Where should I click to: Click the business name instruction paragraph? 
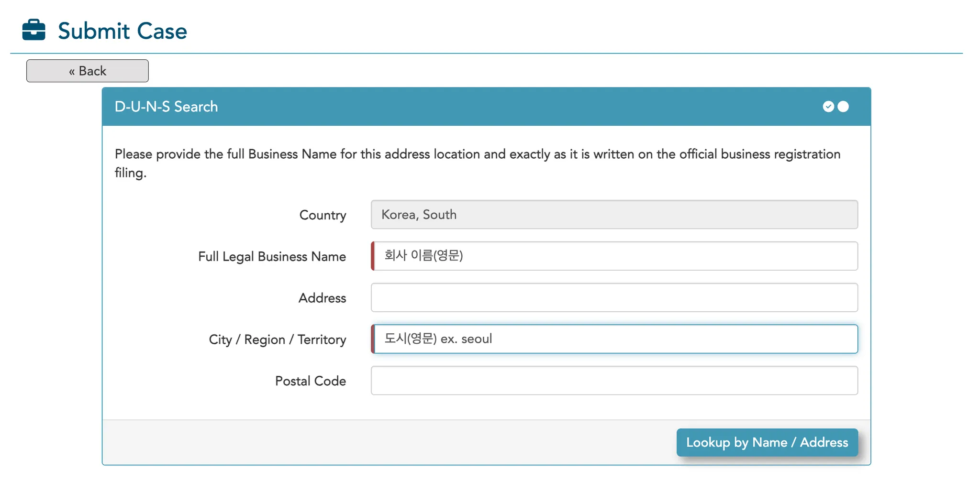click(478, 163)
